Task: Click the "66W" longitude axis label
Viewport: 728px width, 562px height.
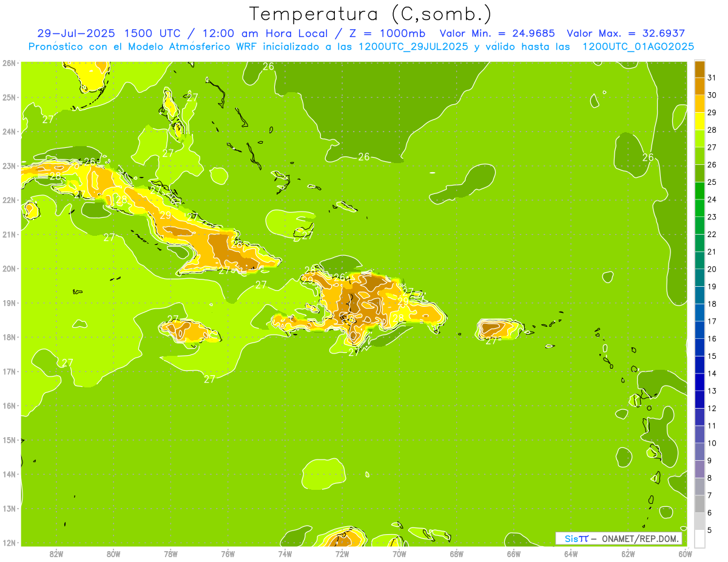Action: (x=514, y=554)
